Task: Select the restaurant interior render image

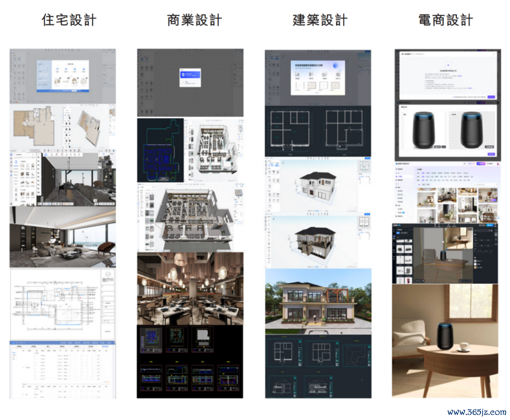Action: click(x=190, y=288)
